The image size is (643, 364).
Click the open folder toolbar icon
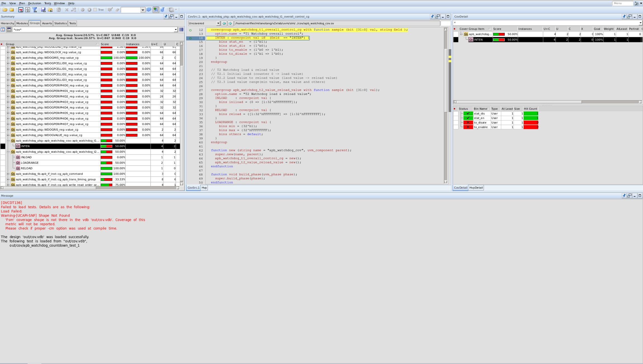(5, 10)
